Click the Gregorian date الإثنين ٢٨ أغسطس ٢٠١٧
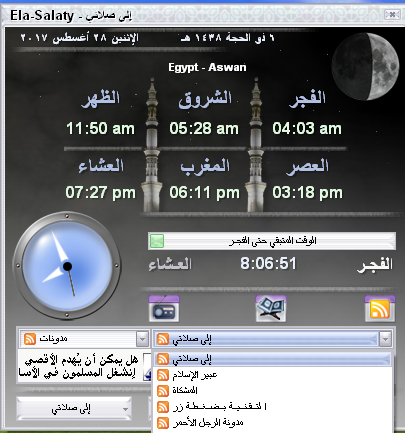 (80, 38)
